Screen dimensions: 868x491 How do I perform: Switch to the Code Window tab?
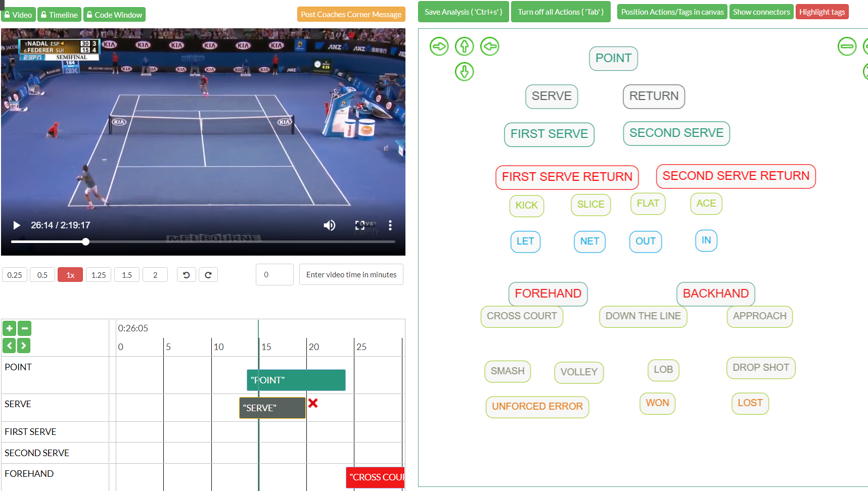[x=114, y=14]
